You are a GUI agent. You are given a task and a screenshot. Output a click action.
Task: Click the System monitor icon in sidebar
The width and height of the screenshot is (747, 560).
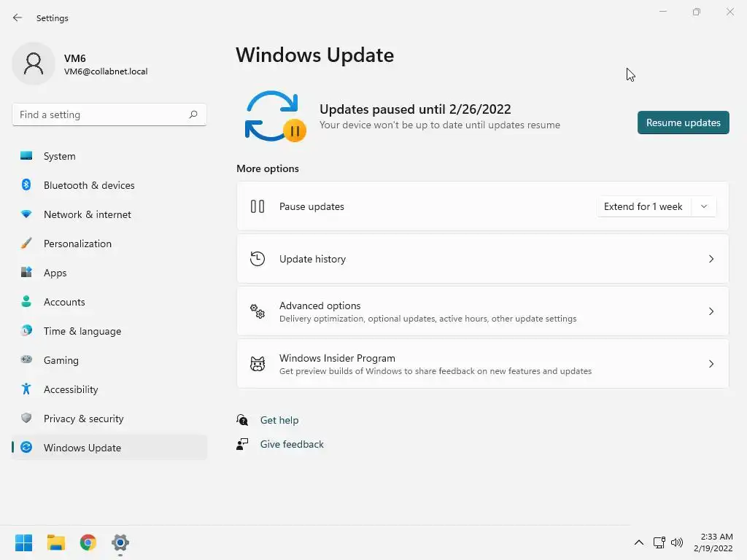tap(26, 156)
